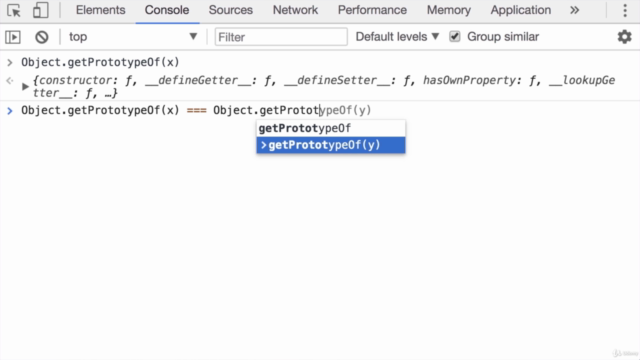Switch to the Console tab
Screen dimensions: 640x360
[x=167, y=10]
